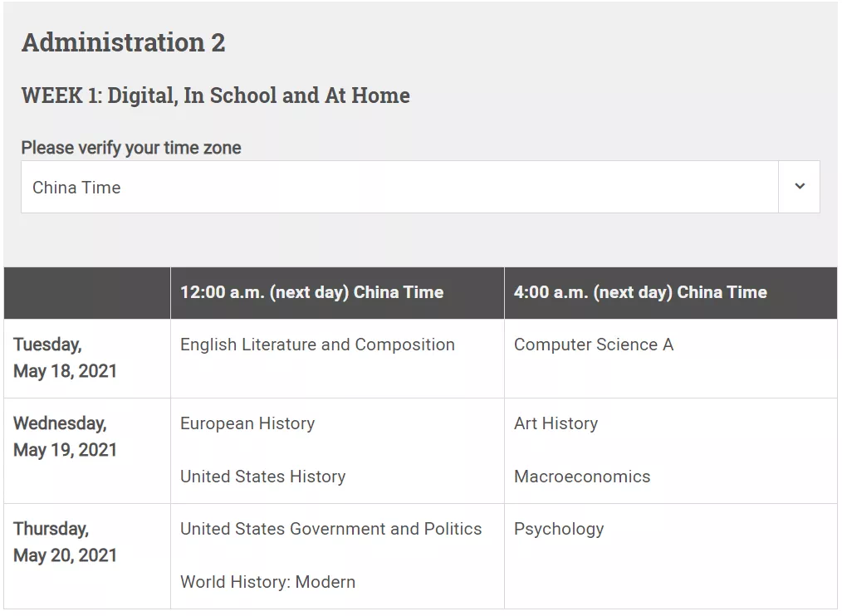Open the China Time time zone selector

pos(399,188)
